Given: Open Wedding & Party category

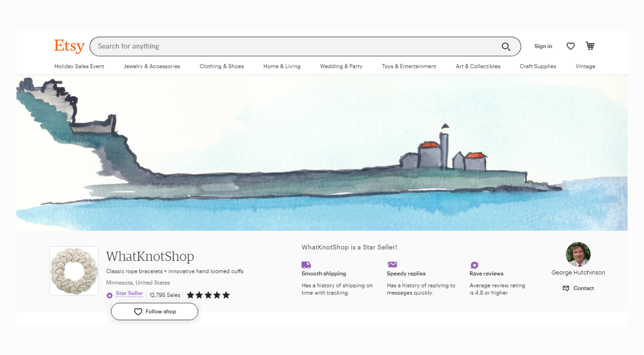Looking at the screenshot, I should coord(341,66).
